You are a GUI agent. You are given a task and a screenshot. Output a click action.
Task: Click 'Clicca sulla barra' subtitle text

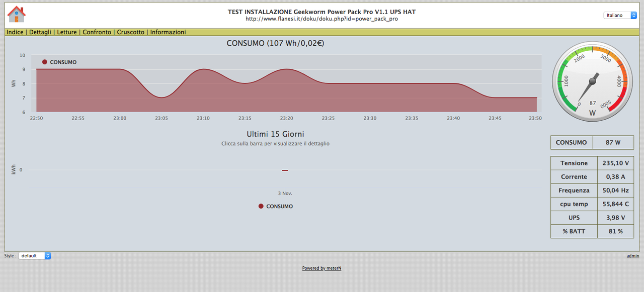(275, 144)
